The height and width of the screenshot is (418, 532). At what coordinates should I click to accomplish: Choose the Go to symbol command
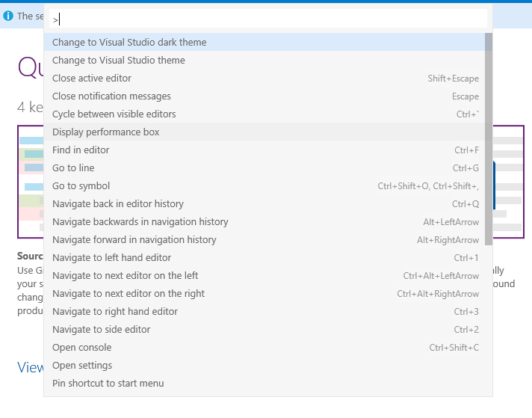coord(81,186)
